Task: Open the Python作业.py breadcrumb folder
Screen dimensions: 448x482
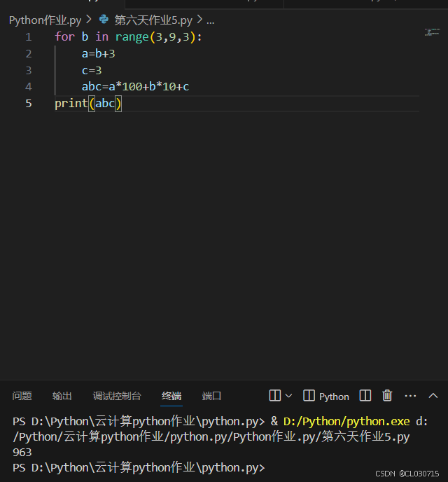Action: click(45, 20)
